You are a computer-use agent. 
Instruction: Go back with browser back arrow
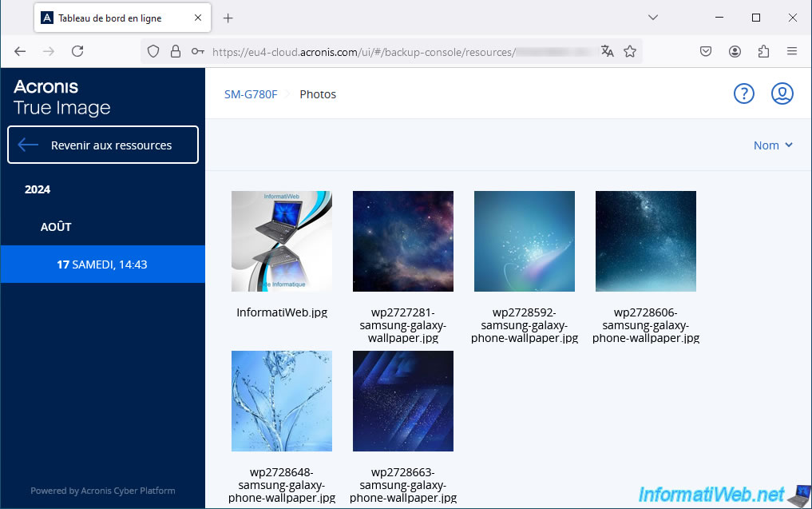point(20,51)
